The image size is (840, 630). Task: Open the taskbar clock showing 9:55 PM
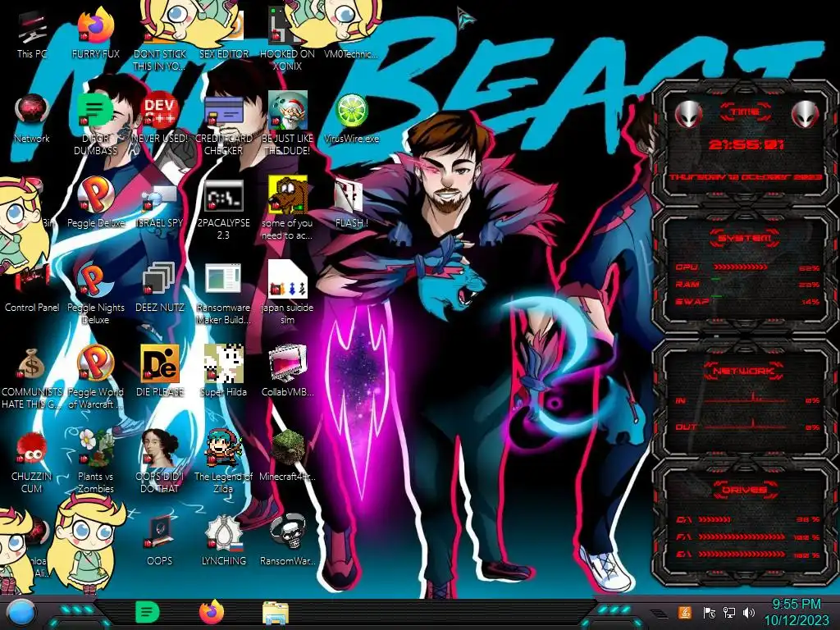(796, 612)
